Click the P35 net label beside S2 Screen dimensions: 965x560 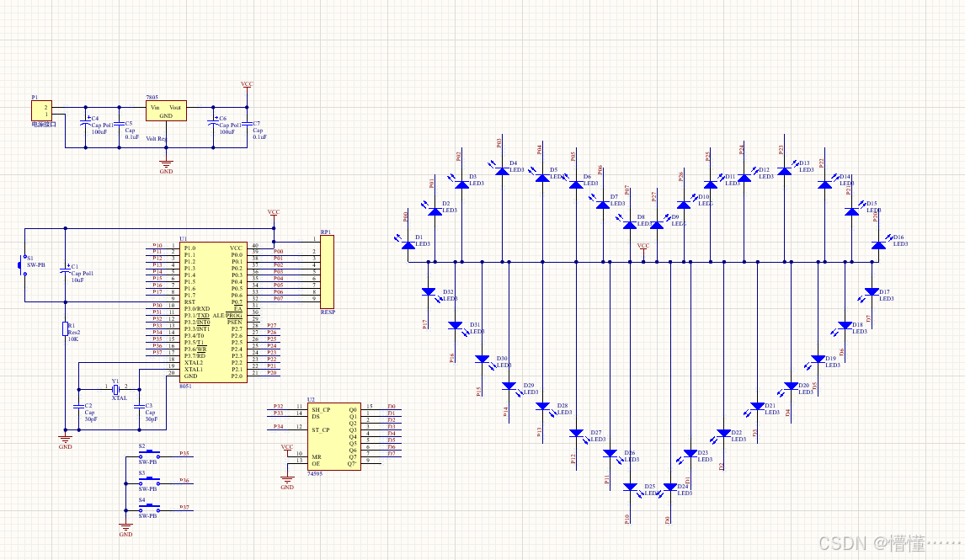[x=184, y=454]
